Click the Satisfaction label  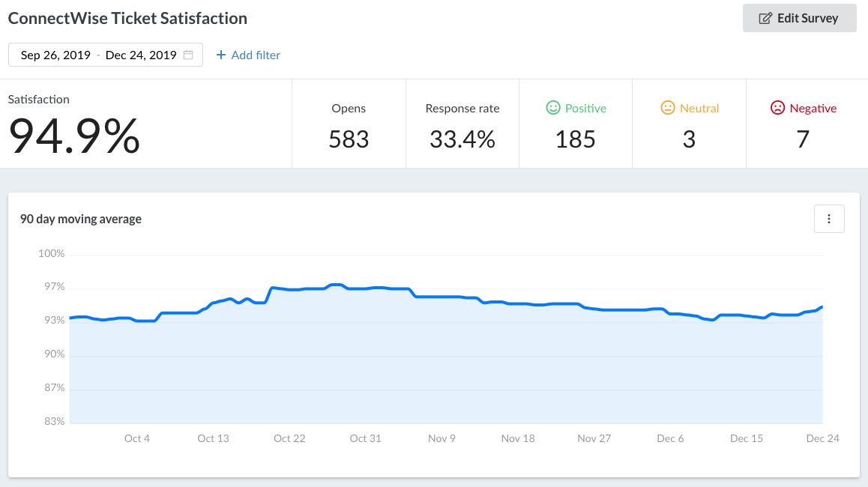(39, 99)
